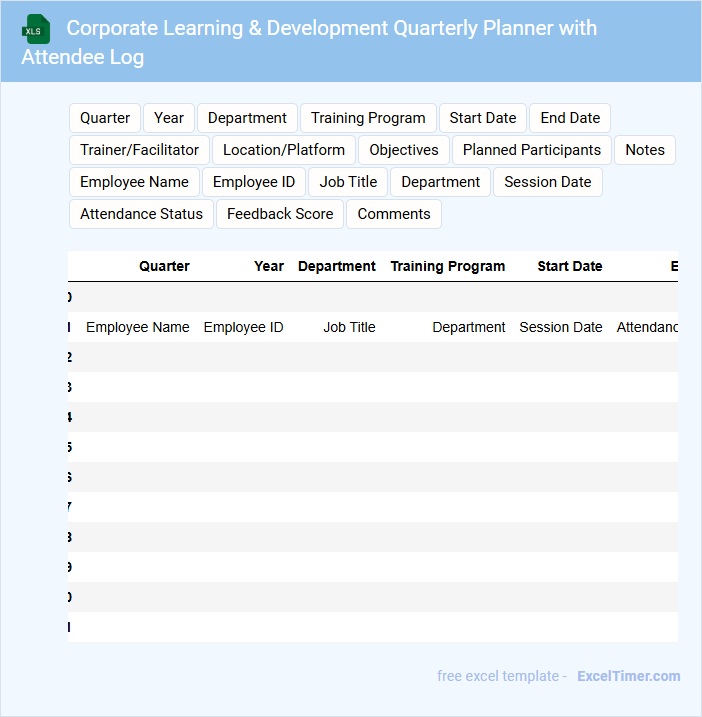The height and width of the screenshot is (717, 702).
Task: Click the bold Department column header
Action: pyautogui.click(x=337, y=266)
